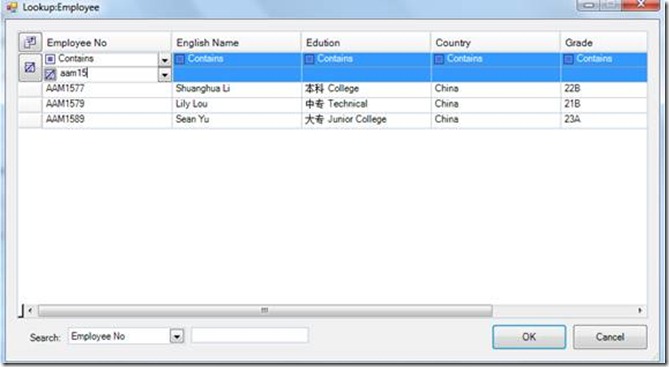Viewport: 669px width, 367px height.
Task: Click the 中专 Technical education cell
Action: point(366,104)
